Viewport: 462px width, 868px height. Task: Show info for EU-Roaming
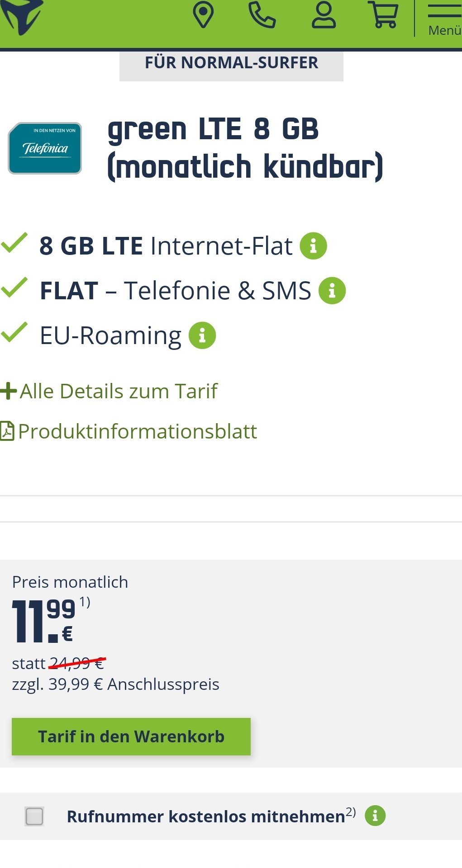pyautogui.click(x=202, y=335)
